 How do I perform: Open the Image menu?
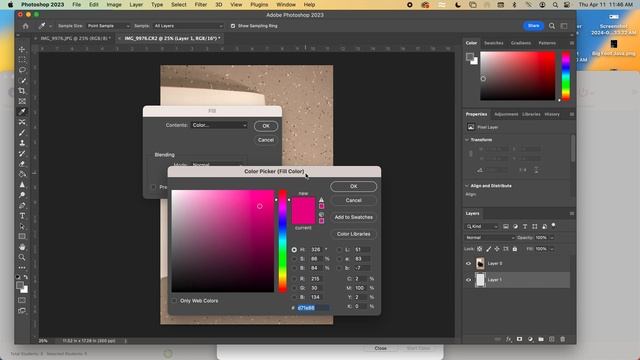tap(114, 4)
